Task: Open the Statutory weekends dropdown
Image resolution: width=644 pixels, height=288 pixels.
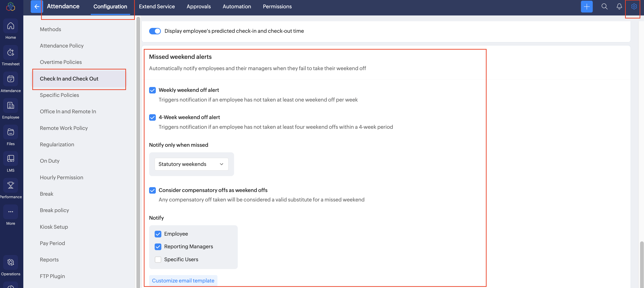Action: [x=191, y=164]
